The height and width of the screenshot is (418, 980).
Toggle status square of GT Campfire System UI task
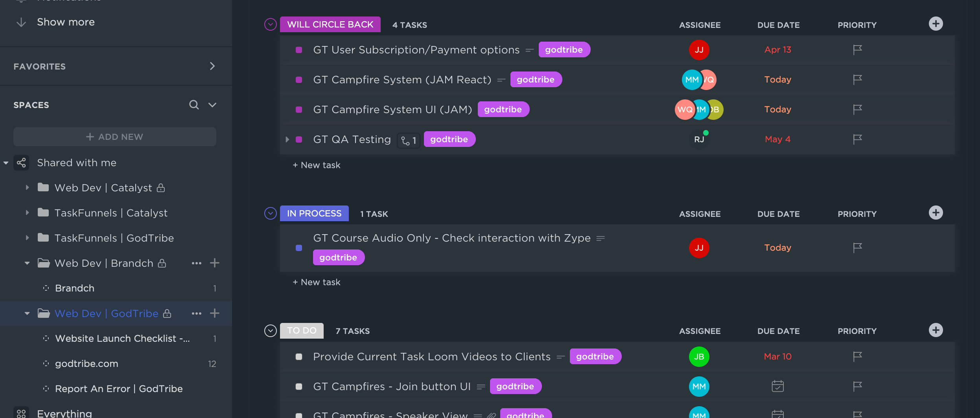click(x=299, y=110)
